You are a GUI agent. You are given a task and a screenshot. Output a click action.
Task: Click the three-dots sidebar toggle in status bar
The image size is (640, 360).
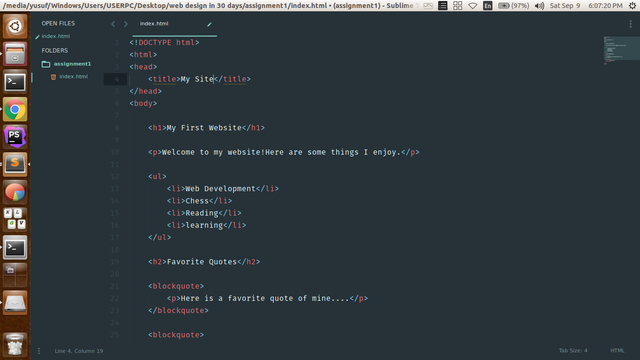point(39,351)
